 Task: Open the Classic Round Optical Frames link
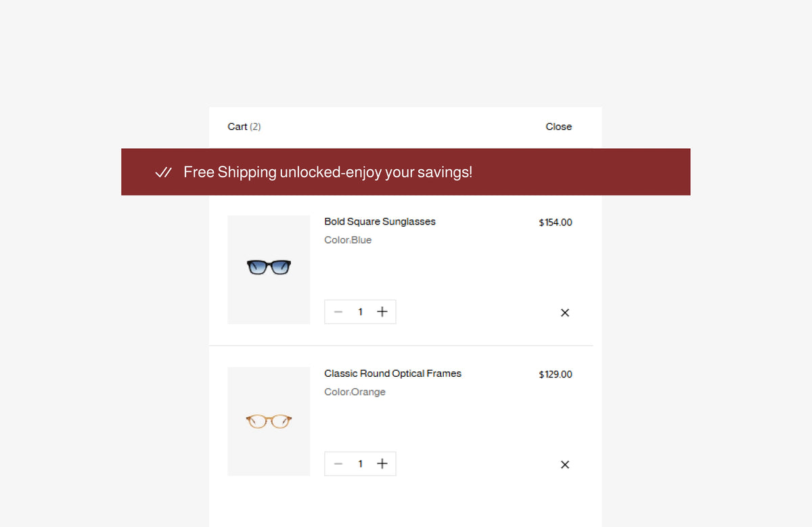(x=392, y=373)
